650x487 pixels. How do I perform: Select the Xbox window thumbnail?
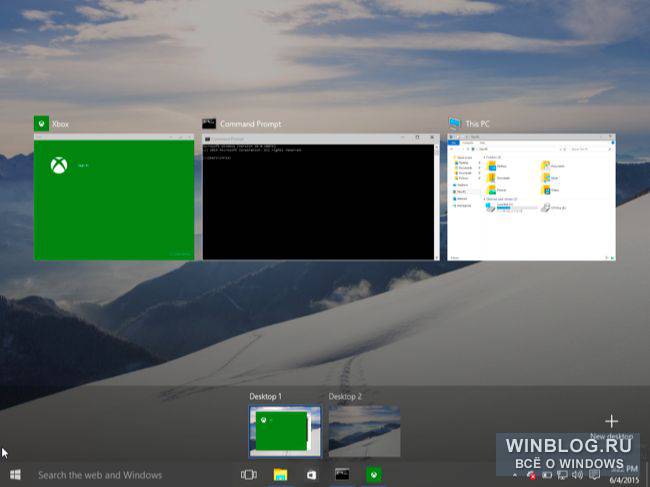(x=114, y=197)
